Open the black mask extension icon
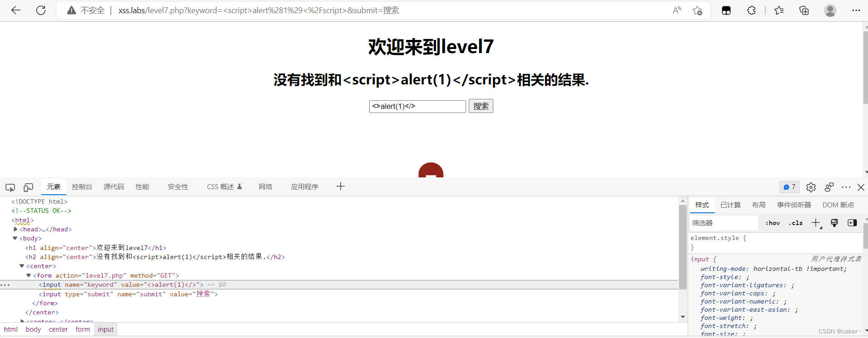This screenshot has width=868, height=338. coord(726,10)
